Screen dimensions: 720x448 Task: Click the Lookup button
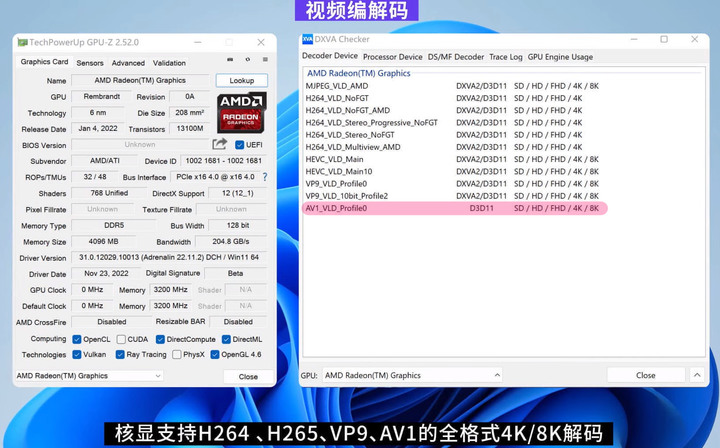(x=242, y=80)
